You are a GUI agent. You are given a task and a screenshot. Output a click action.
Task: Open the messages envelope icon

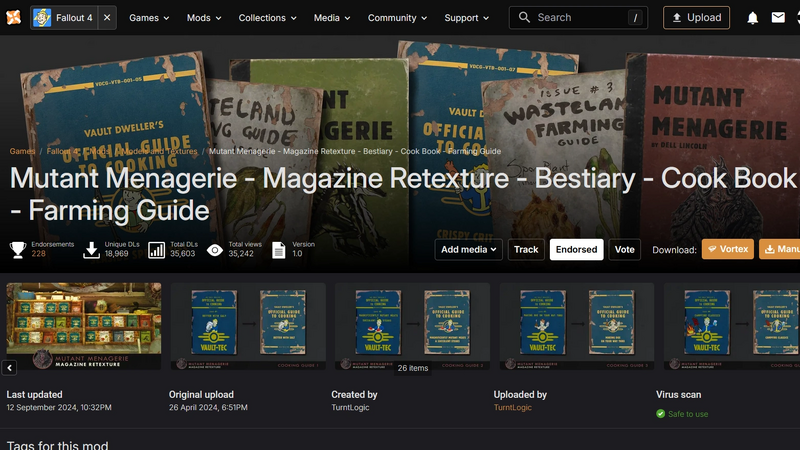[778, 18]
